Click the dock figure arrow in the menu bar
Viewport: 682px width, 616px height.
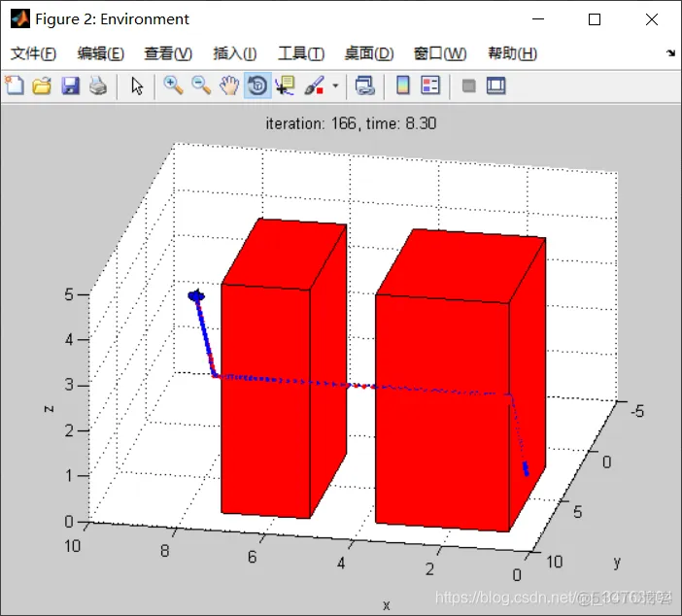point(670,53)
